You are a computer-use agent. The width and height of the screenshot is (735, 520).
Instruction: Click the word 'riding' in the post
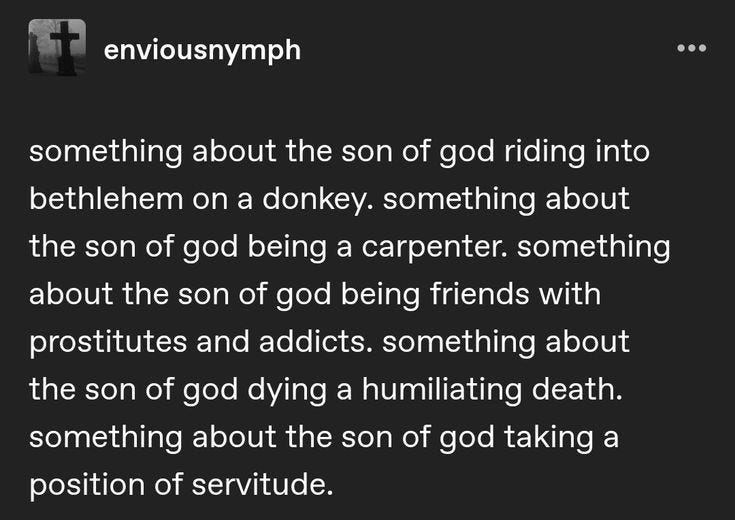point(545,152)
